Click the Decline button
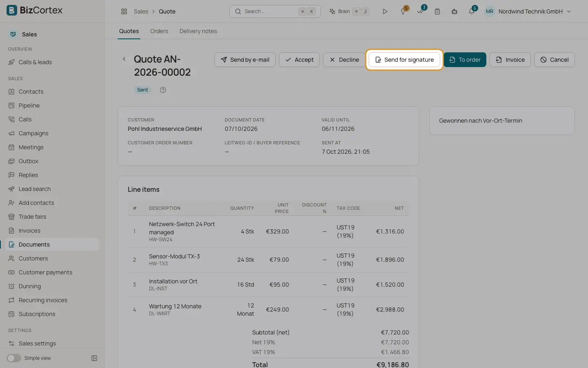This screenshot has height=368, width=588. 344,60
